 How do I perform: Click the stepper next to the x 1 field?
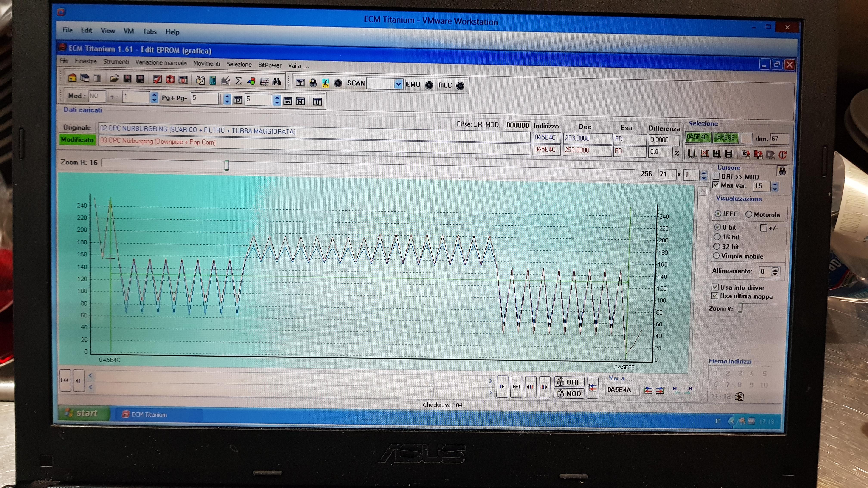[704, 175]
